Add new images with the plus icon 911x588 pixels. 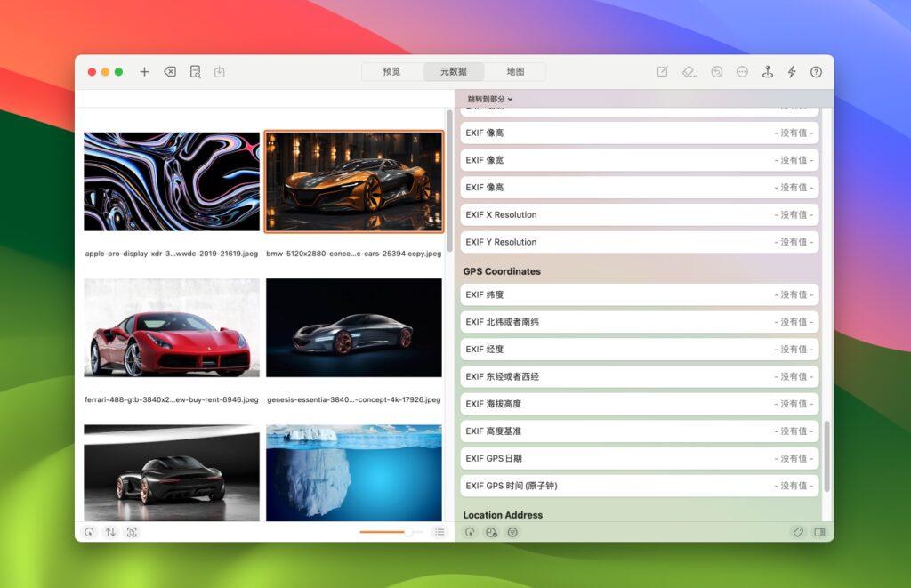pos(144,71)
